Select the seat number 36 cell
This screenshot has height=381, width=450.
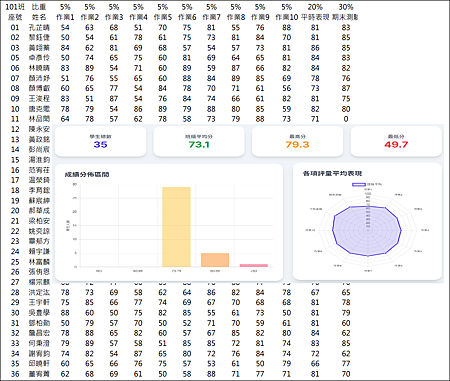pos(15,374)
